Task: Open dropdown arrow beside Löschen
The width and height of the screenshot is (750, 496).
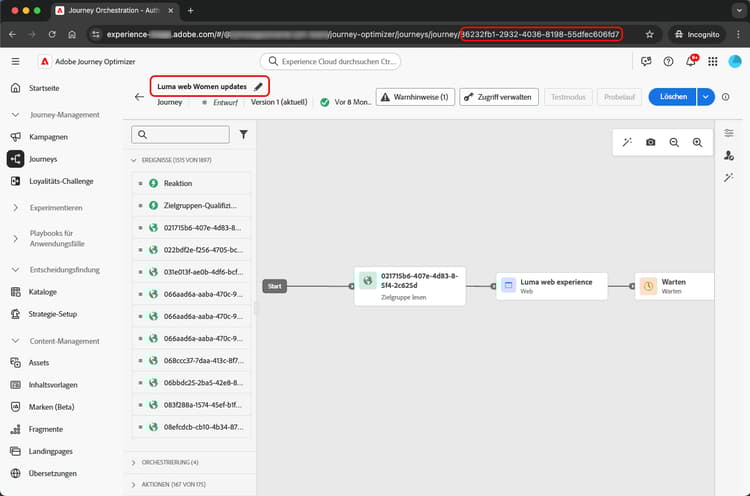Action: pyautogui.click(x=706, y=97)
